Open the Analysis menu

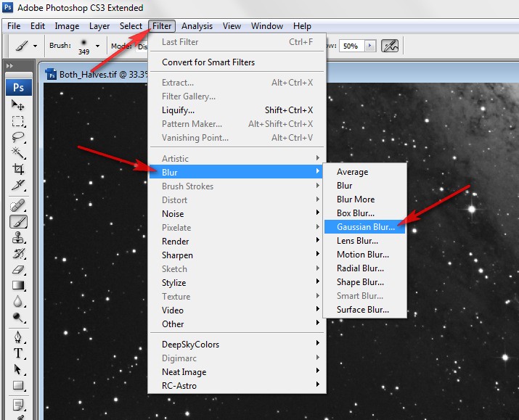tap(197, 26)
